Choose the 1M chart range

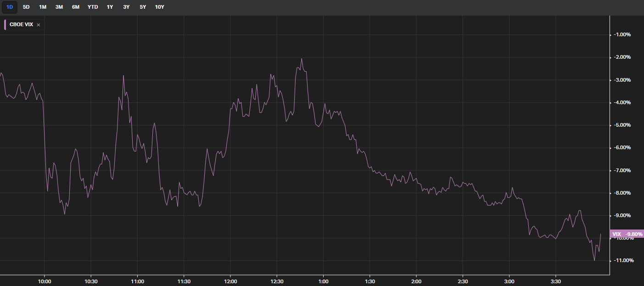point(43,7)
